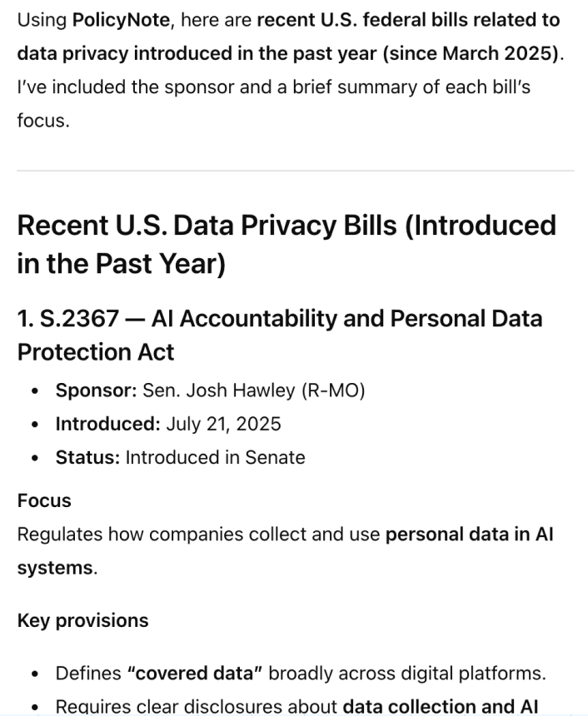Click the bold 'Status:' label

[x=87, y=456]
